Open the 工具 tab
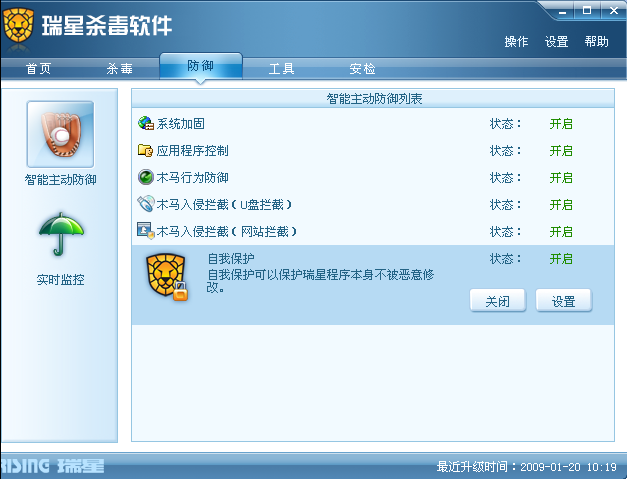 282,69
